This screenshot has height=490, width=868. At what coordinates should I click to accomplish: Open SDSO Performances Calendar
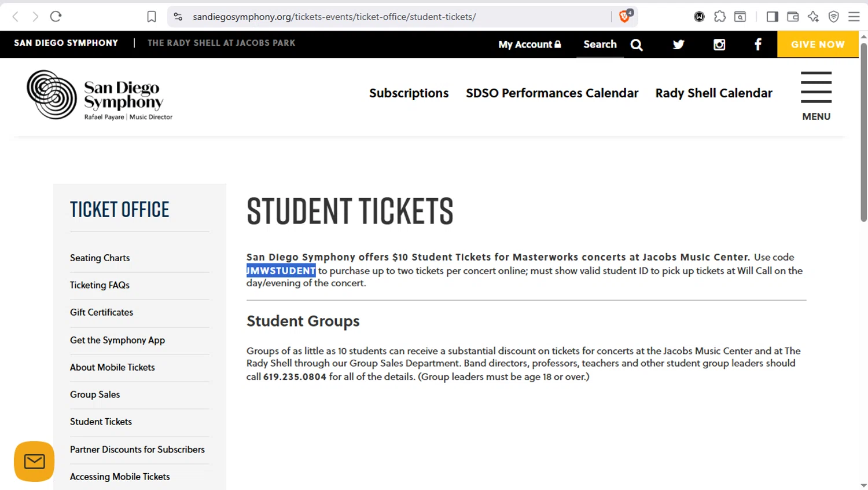pos(552,93)
